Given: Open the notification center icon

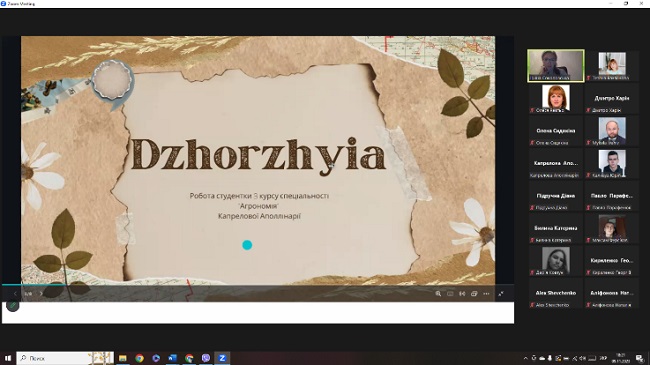Looking at the screenshot, I should tap(640, 358).
